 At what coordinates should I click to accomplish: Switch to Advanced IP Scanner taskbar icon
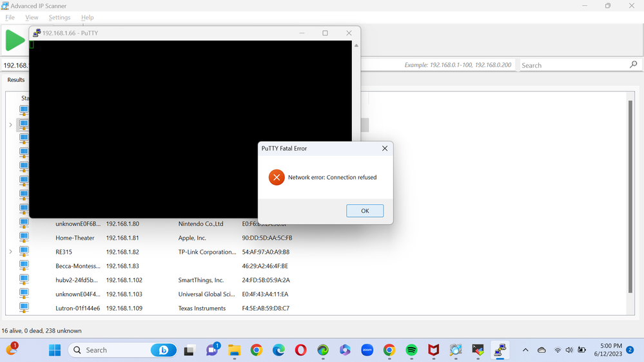click(x=456, y=350)
